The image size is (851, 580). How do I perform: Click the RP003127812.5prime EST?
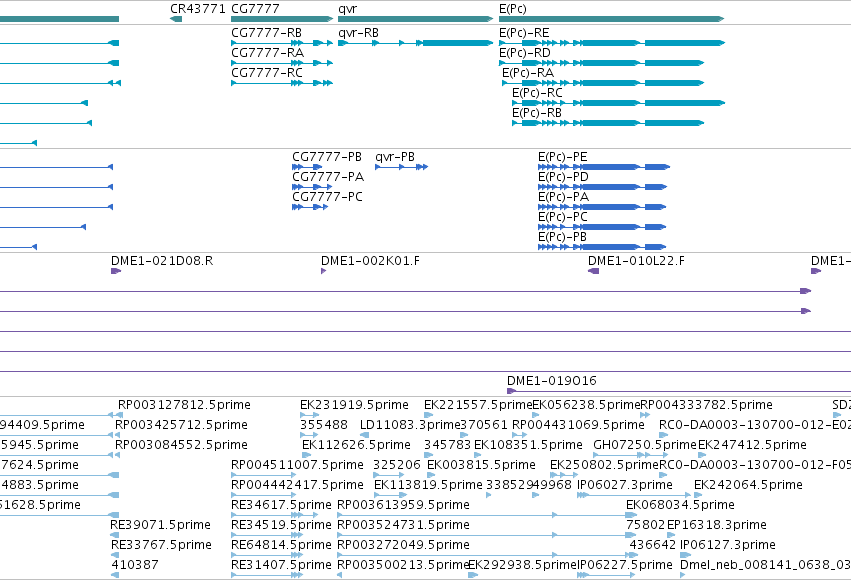click(x=185, y=405)
